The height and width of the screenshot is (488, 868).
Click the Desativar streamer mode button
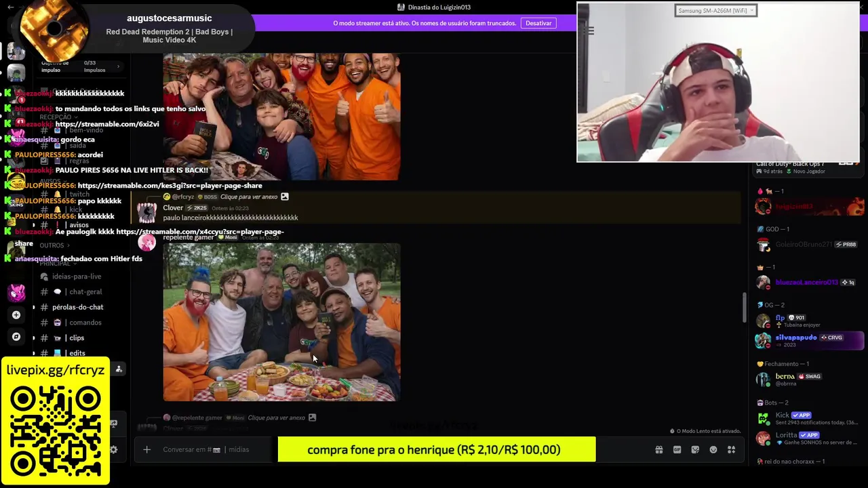coord(538,23)
